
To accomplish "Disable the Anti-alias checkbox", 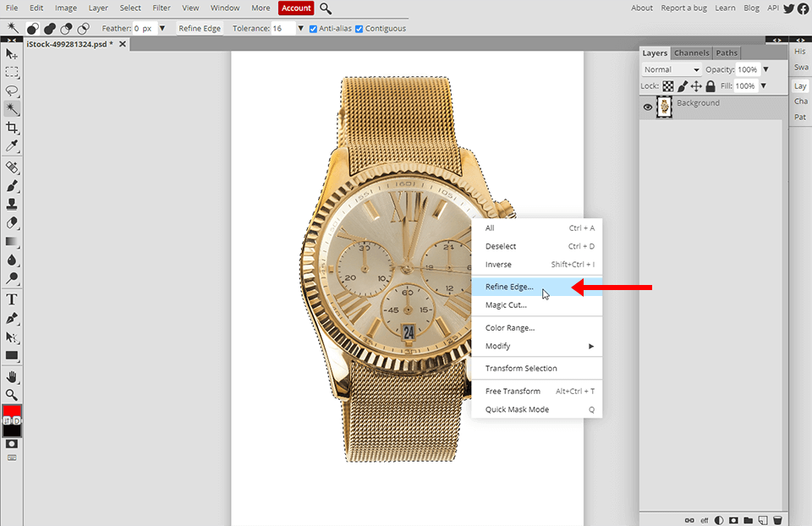I will tap(313, 28).
